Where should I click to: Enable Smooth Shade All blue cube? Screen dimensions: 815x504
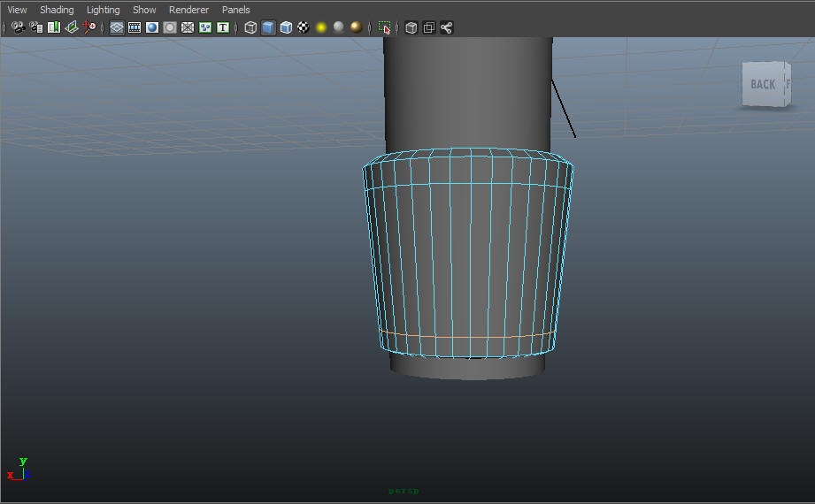[268, 27]
